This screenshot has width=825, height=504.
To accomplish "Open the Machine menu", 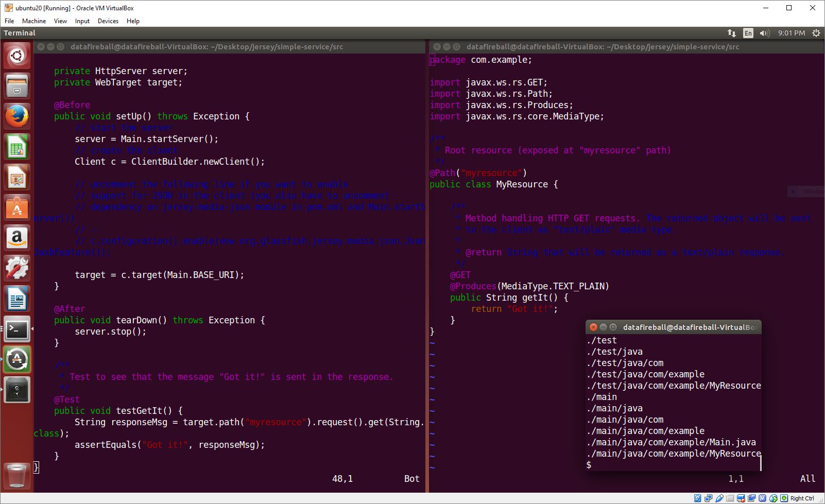I will click(34, 21).
